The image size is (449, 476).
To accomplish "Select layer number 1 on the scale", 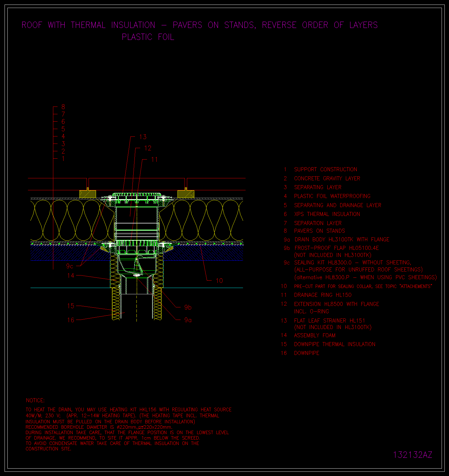I will [x=63, y=159].
